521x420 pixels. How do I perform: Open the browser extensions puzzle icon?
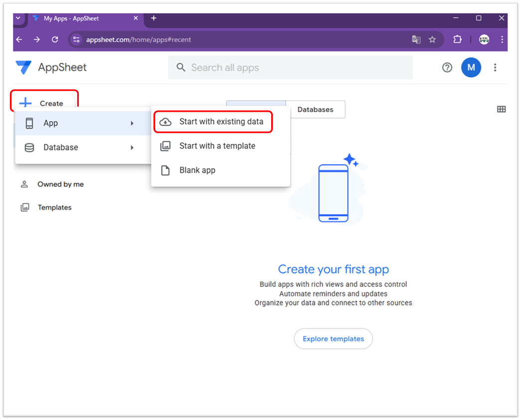(457, 39)
